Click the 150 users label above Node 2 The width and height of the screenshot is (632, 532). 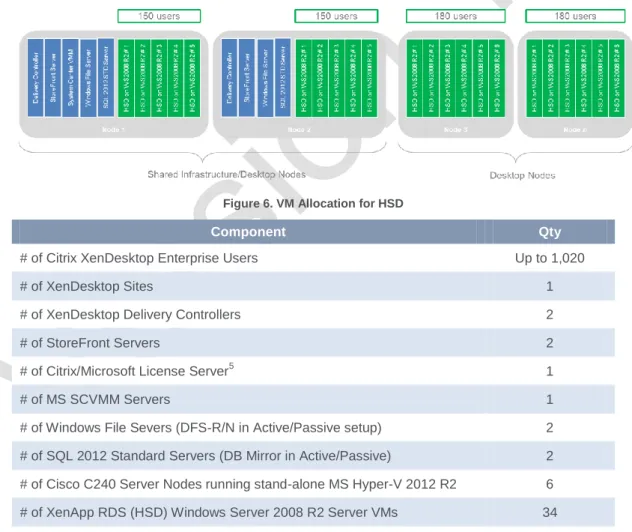pos(336,16)
